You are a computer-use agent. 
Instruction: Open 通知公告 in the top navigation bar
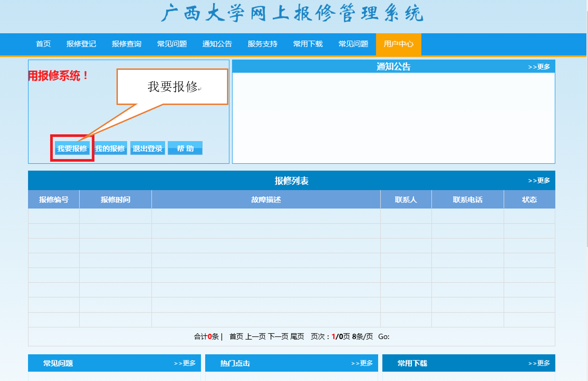point(217,44)
